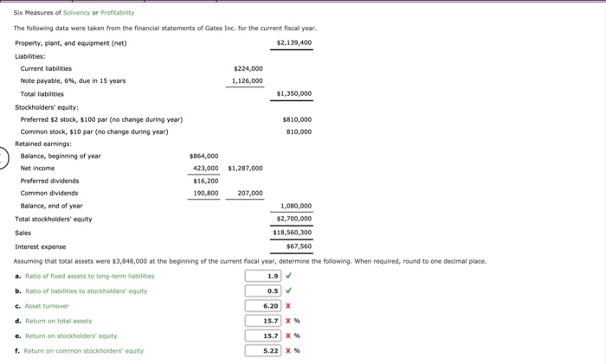Screen dimensions: 606x364
Task: Click the answer field containing 1.9
Action: (x=263, y=276)
